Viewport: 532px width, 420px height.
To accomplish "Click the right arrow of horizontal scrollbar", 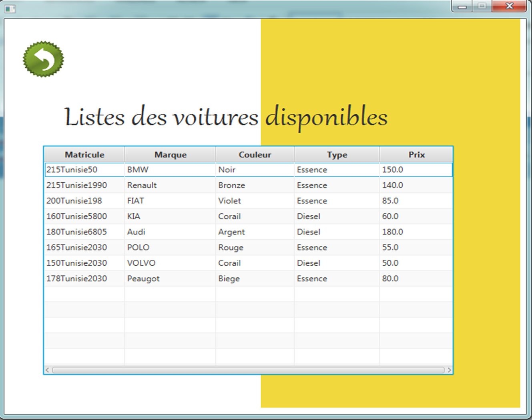I will pyautogui.click(x=450, y=369).
